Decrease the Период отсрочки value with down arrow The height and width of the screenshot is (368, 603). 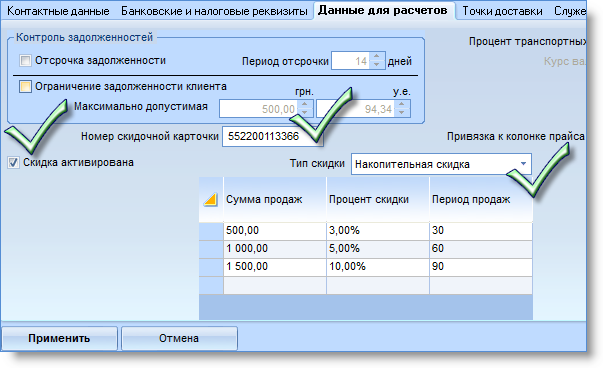[377, 65]
